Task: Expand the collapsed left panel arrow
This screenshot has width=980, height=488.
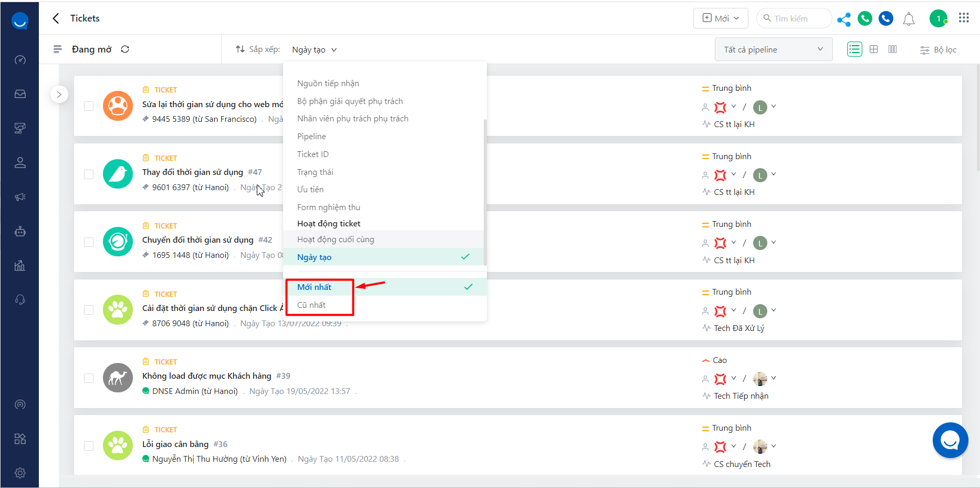Action: pos(59,95)
